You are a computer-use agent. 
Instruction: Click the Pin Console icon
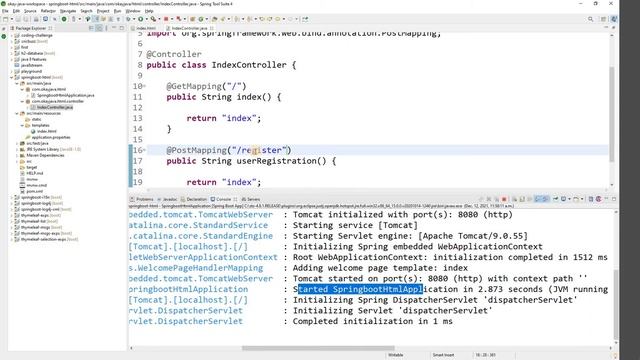tap(555, 199)
